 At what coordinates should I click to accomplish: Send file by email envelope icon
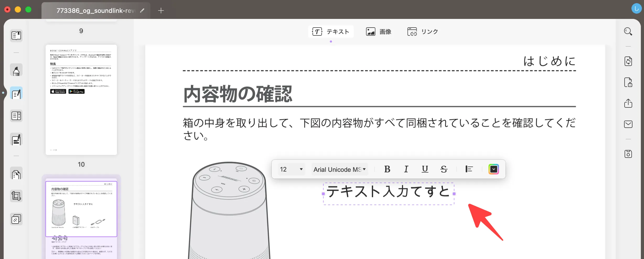click(628, 124)
